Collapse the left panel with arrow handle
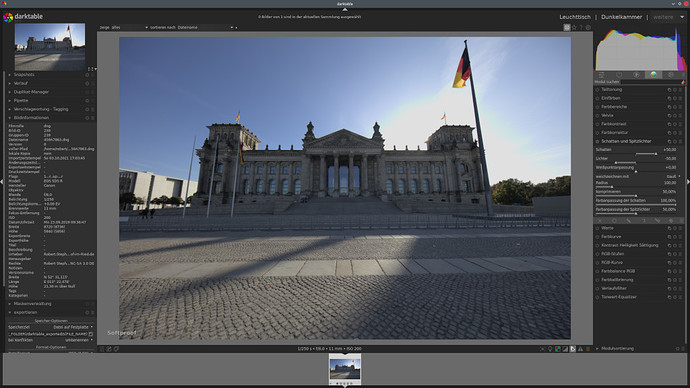This screenshot has height=388, width=690. point(2,181)
